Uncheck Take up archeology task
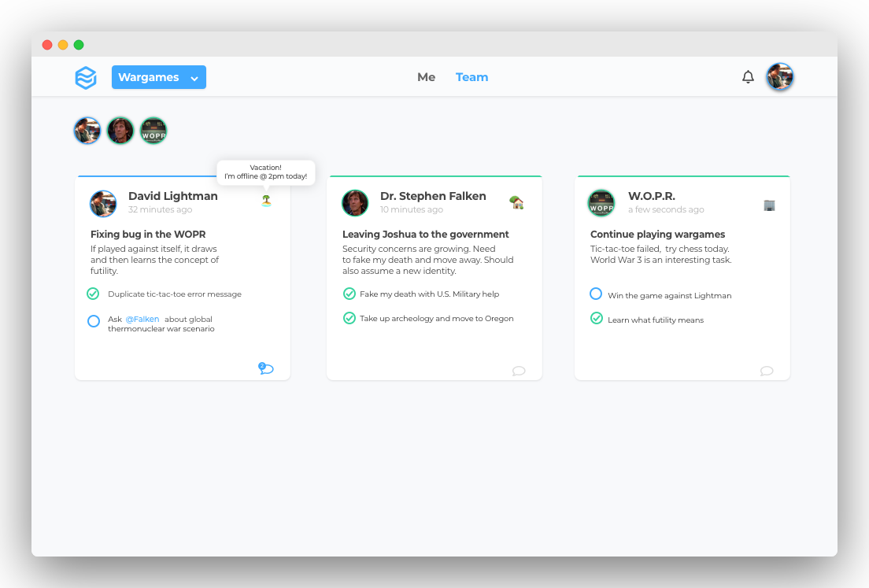 pyautogui.click(x=349, y=318)
